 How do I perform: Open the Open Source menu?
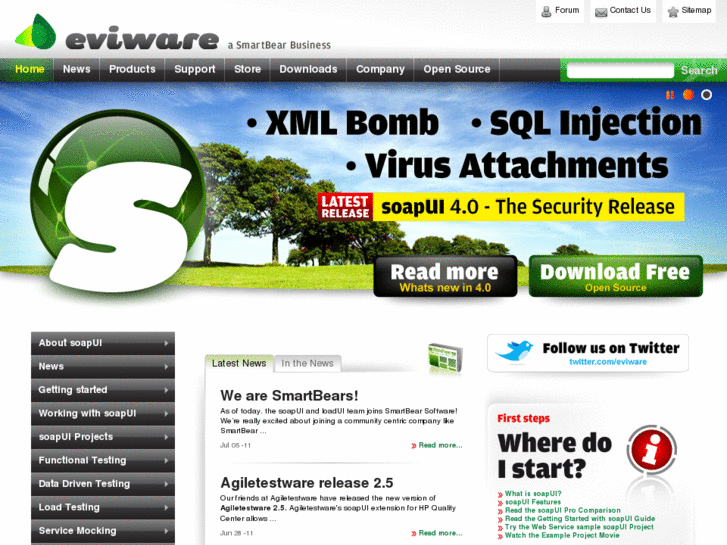[x=457, y=69]
